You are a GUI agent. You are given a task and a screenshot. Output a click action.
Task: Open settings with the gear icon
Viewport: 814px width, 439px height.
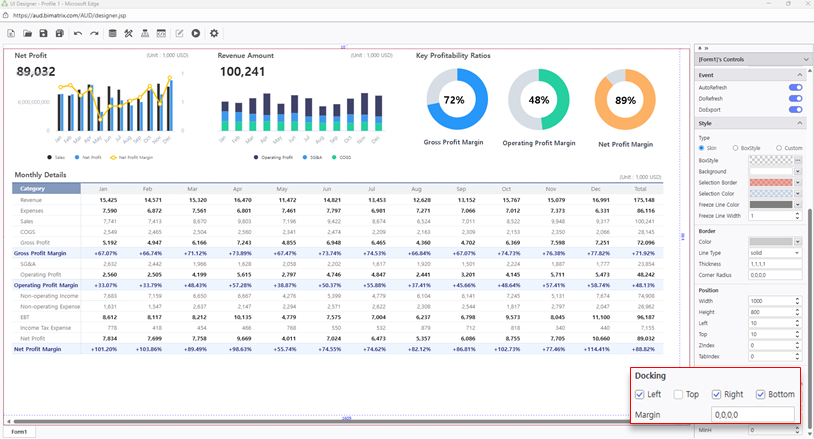coord(214,34)
